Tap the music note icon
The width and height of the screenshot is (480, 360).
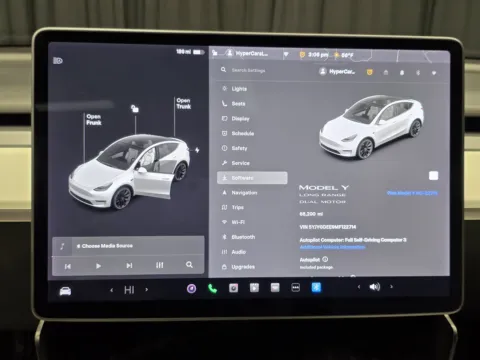pyautogui.click(x=62, y=247)
